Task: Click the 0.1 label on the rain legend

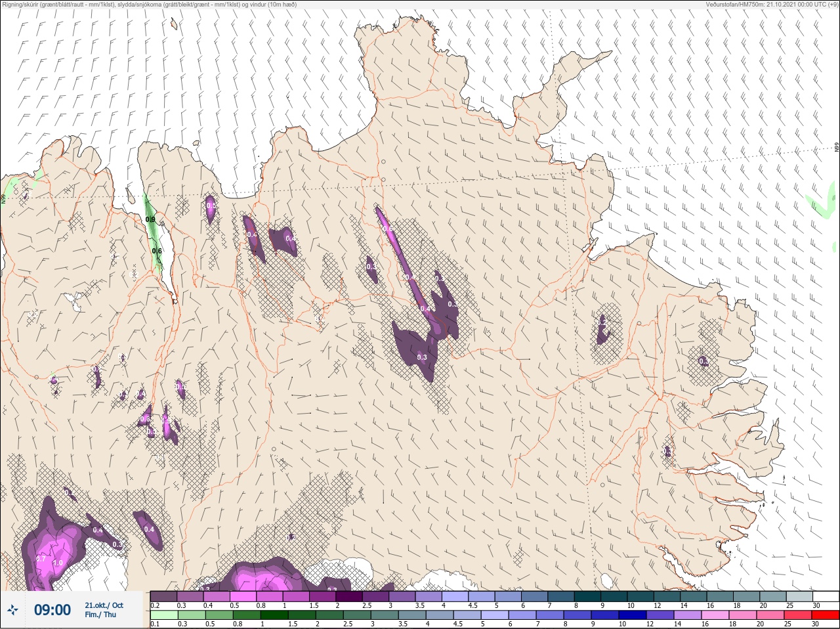Action: [x=155, y=624]
